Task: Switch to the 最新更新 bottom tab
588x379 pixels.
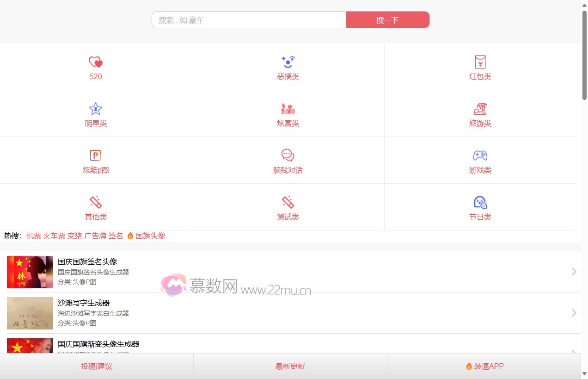Action: click(x=290, y=366)
